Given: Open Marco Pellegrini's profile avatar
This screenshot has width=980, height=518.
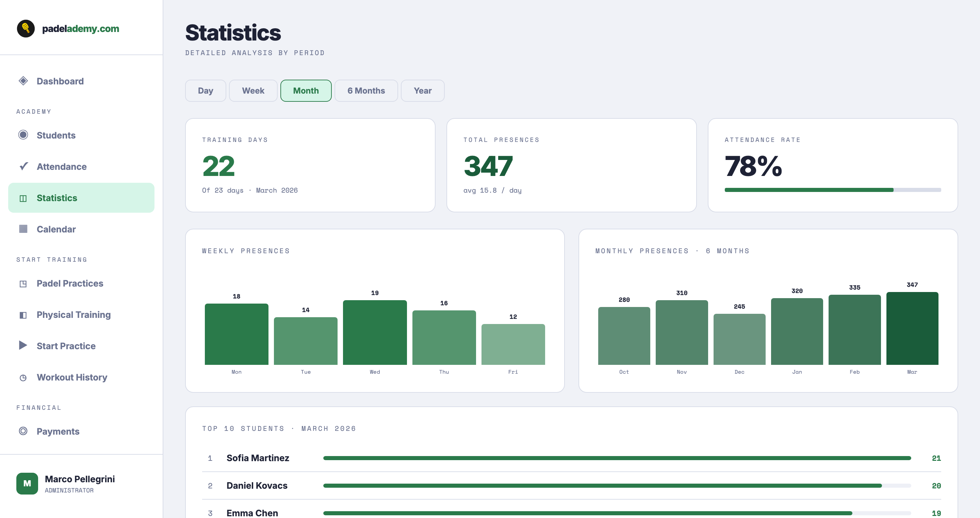Looking at the screenshot, I should (27, 483).
